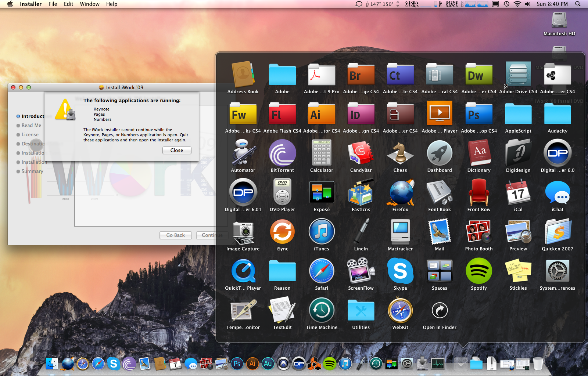This screenshot has height=376, width=588.
Task: Launch Font Book from the grid
Action: coord(440,192)
